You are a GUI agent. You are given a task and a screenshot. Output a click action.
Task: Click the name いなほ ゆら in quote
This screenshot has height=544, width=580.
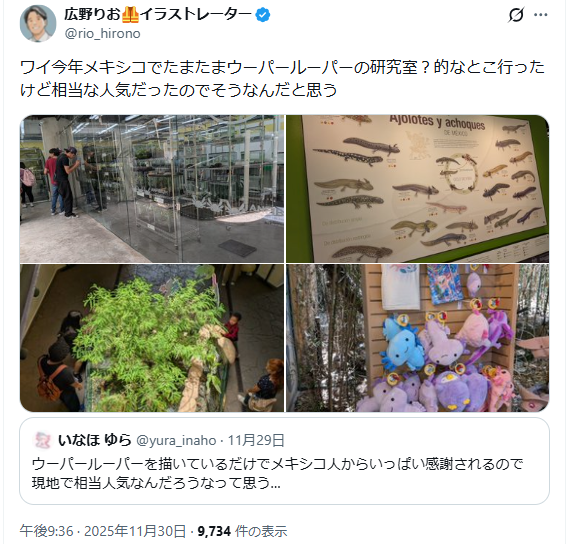[x=95, y=440]
